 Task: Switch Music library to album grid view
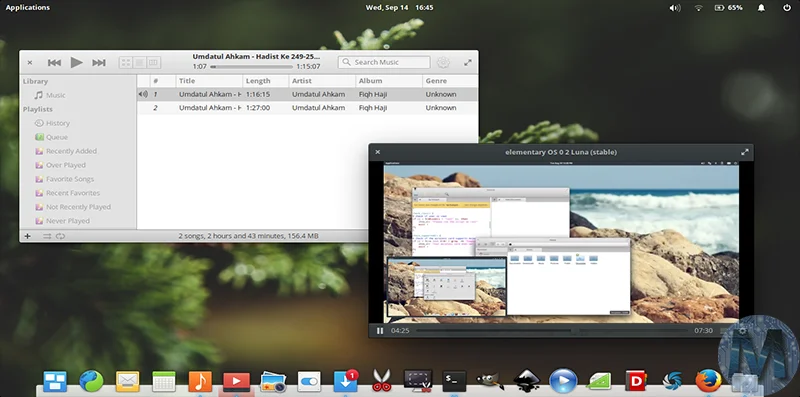click(x=126, y=62)
